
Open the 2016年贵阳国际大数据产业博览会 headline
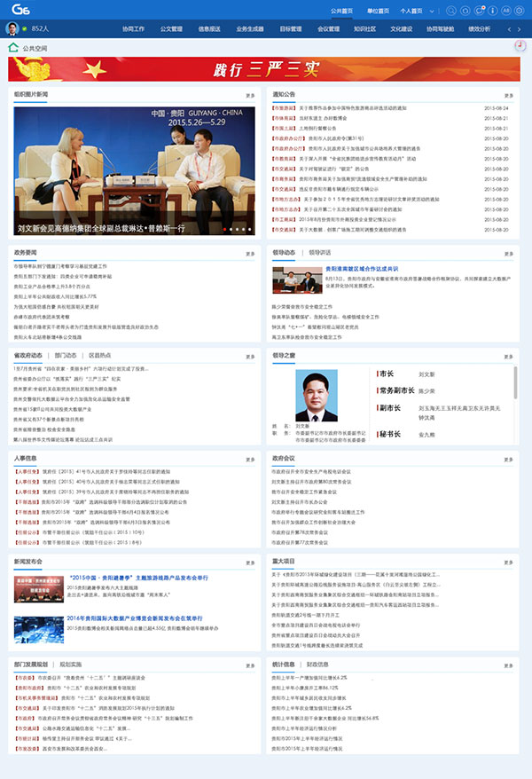click(x=135, y=618)
